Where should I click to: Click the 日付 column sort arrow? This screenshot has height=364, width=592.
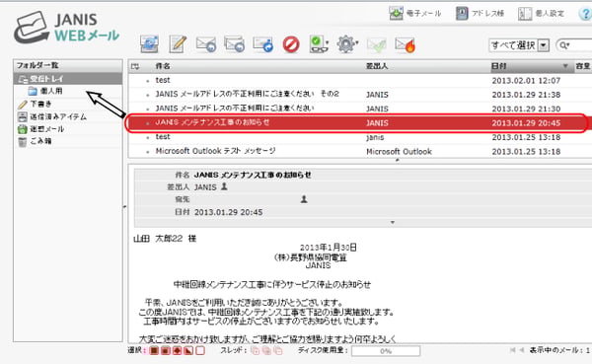tap(565, 66)
